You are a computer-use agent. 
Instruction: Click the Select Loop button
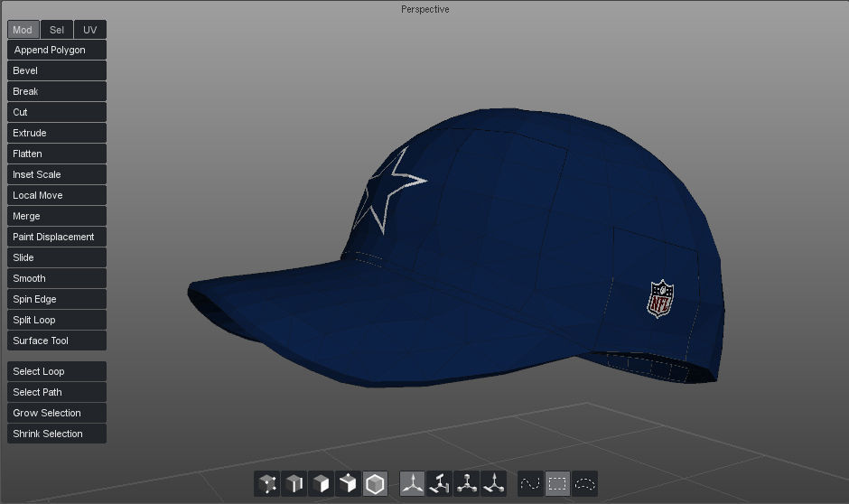tap(57, 371)
